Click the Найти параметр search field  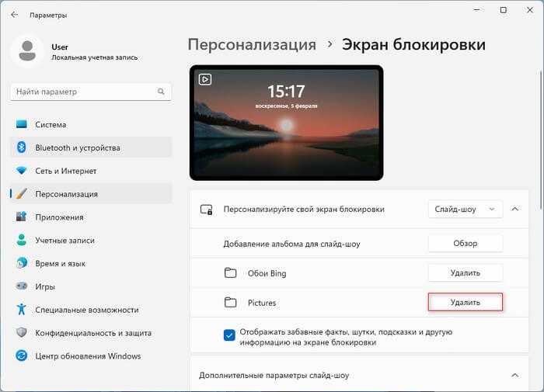coord(91,92)
